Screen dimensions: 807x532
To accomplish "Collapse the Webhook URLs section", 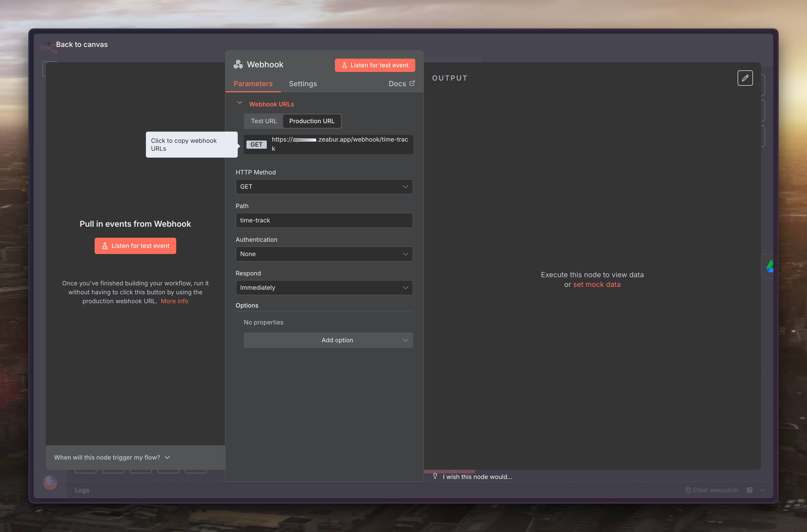I will 239,103.
